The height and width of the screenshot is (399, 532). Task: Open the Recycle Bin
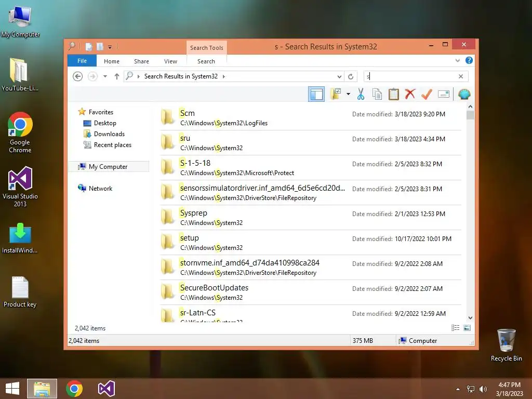pos(506,345)
